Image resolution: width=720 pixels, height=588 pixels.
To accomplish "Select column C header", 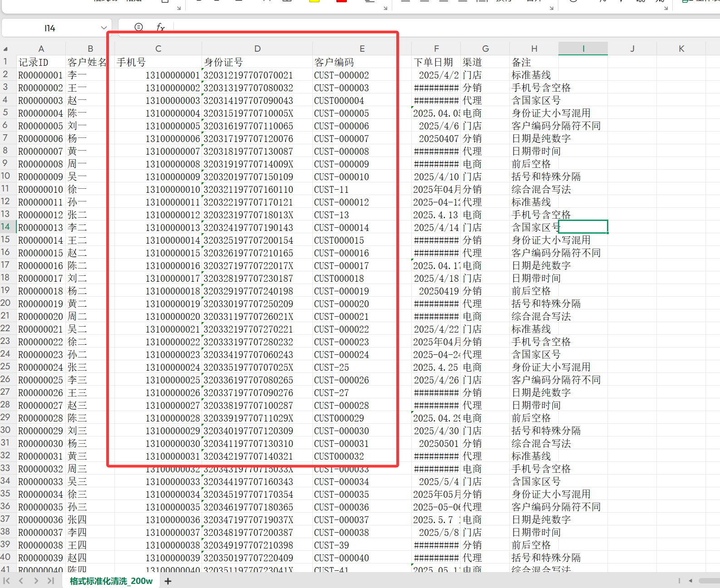I will 158,49.
